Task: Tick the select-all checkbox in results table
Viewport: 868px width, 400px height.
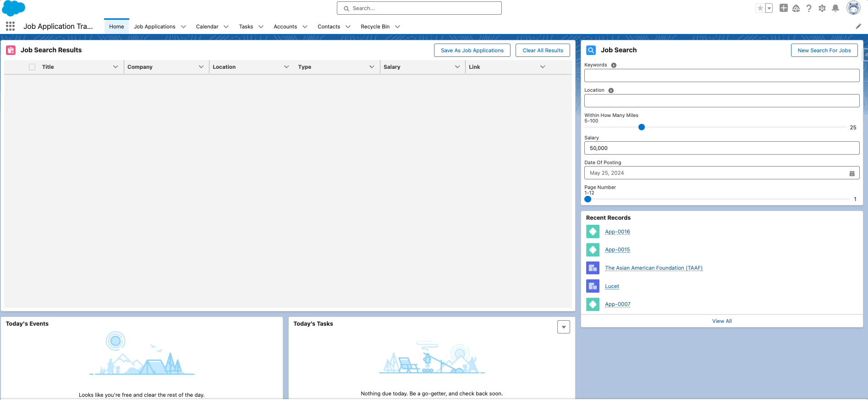Action: pyautogui.click(x=32, y=67)
